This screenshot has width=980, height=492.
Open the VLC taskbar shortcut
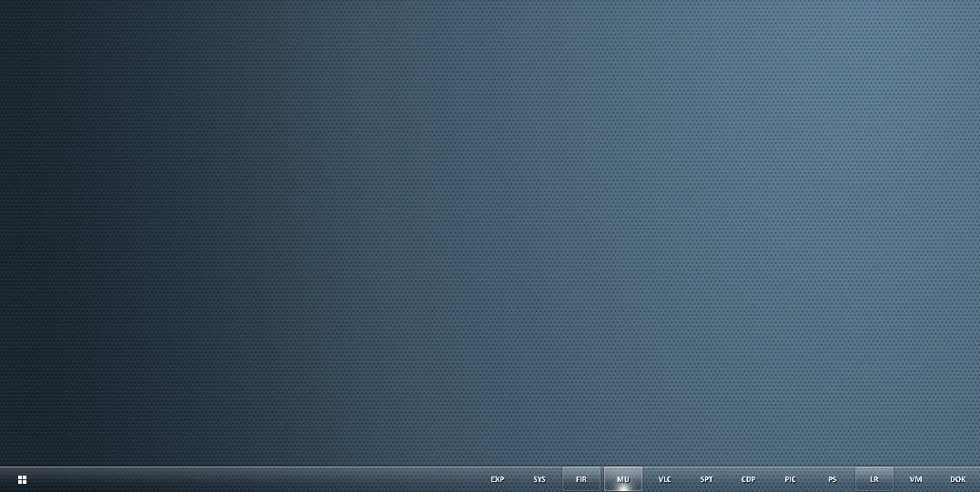(665, 479)
